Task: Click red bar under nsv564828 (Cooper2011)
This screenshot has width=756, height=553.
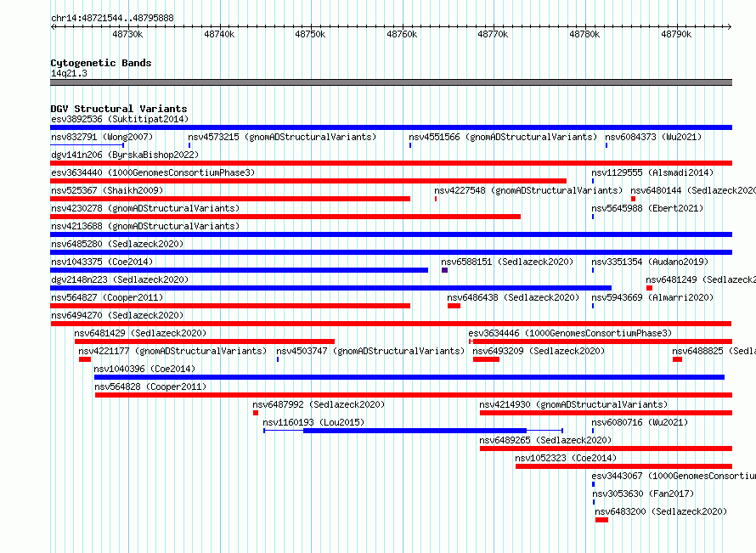Action: click(414, 395)
